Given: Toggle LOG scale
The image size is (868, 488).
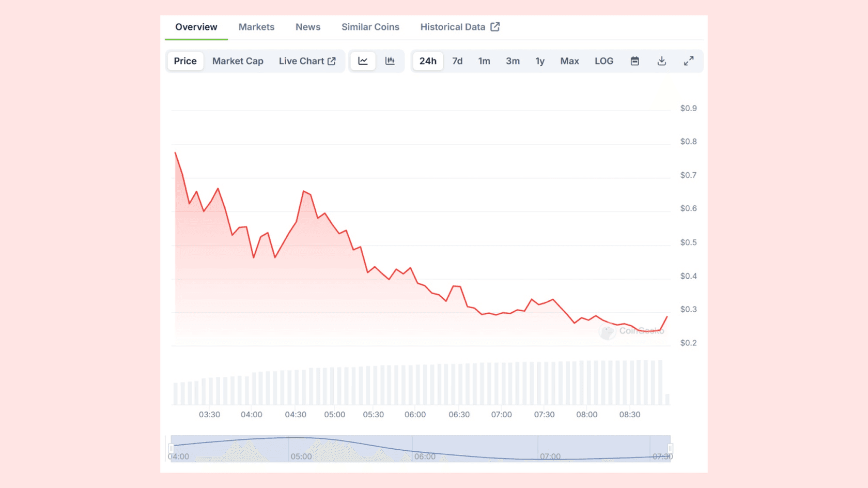Looking at the screenshot, I should pyautogui.click(x=604, y=61).
